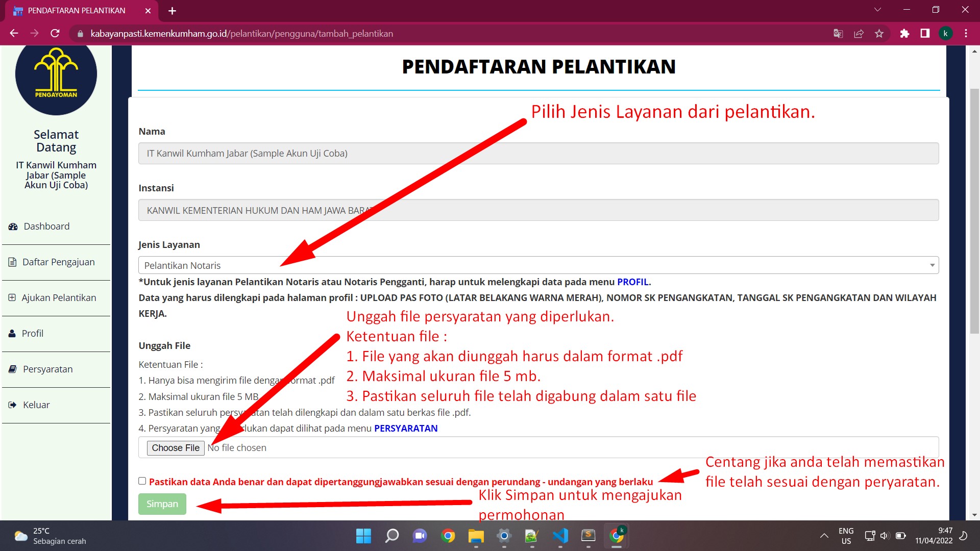Viewport: 980px width, 551px height.
Task: Open Chrome three-dot menu
Action: click(x=966, y=34)
